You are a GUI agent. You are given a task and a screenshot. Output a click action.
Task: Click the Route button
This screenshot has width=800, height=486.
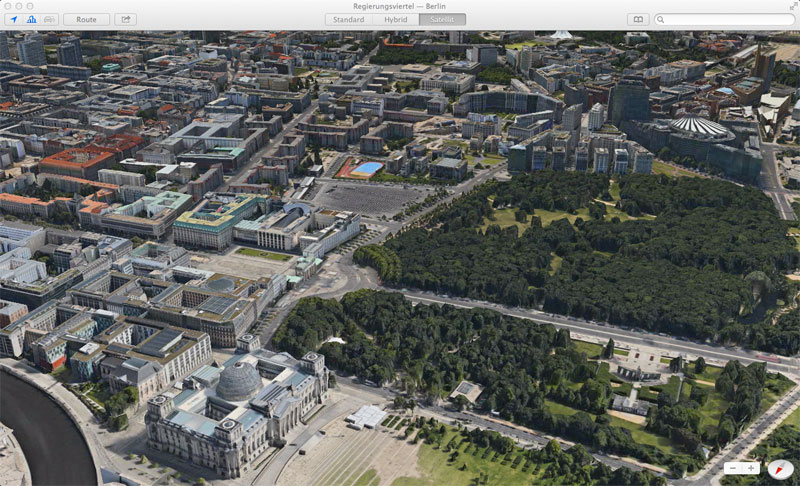coord(86,19)
